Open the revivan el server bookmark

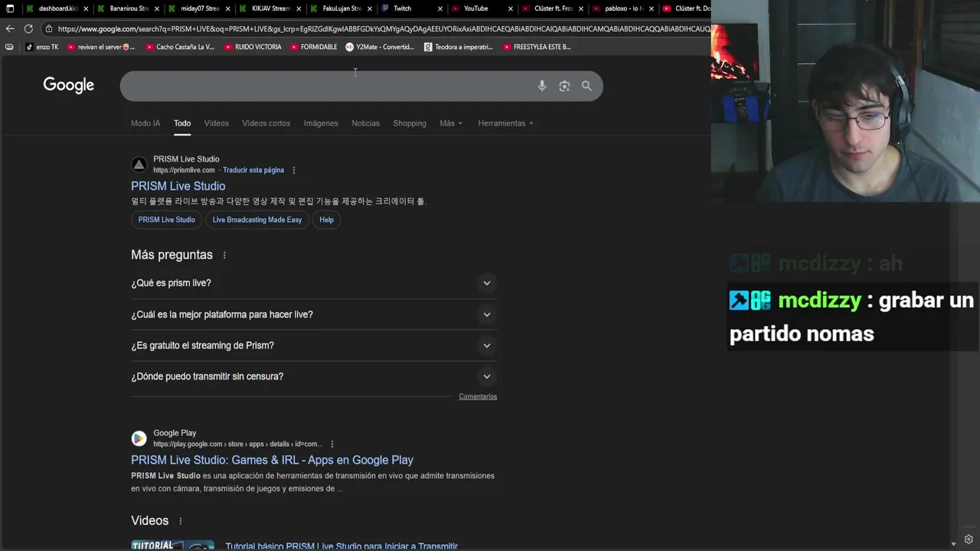tap(100, 47)
